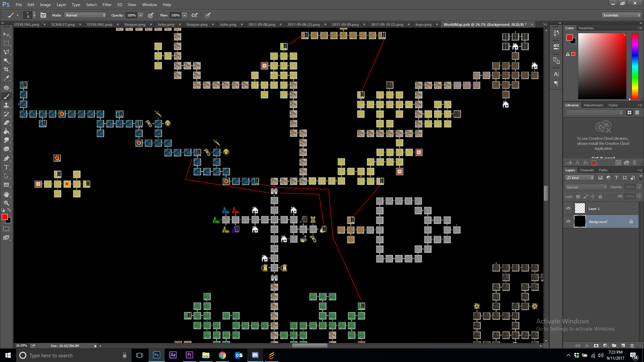Click the red foreground color swatch
Viewport: 644px width, 362px height.
[4, 217]
